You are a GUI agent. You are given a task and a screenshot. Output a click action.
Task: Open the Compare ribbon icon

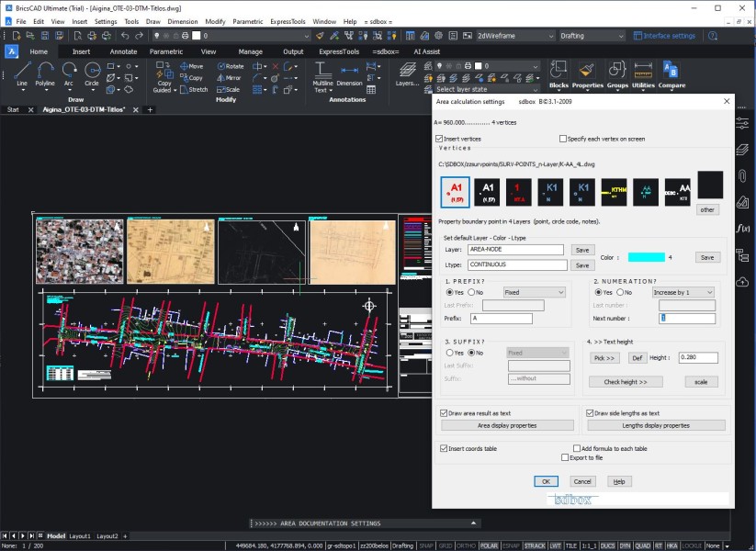click(671, 74)
